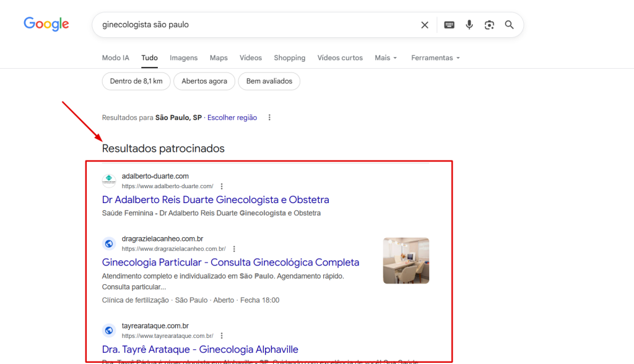Clear the search query with X icon
This screenshot has height=364, width=634.
pyautogui.click(x=425, y=25)
